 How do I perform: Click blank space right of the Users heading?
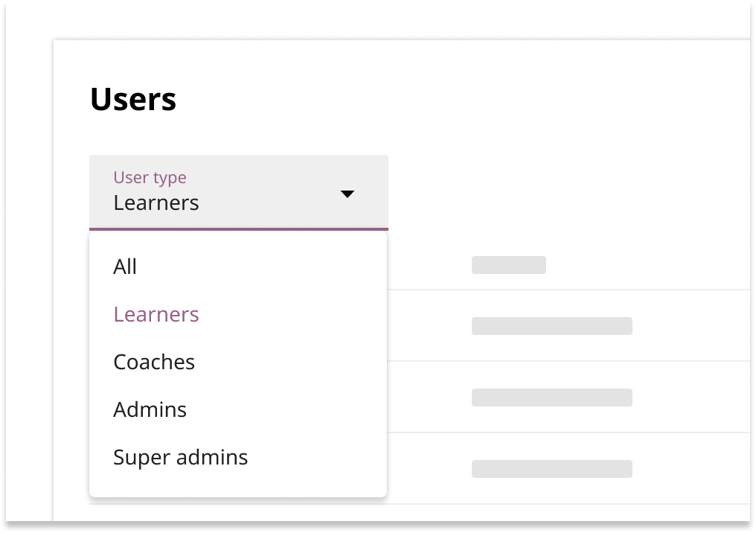pos(446,100)
